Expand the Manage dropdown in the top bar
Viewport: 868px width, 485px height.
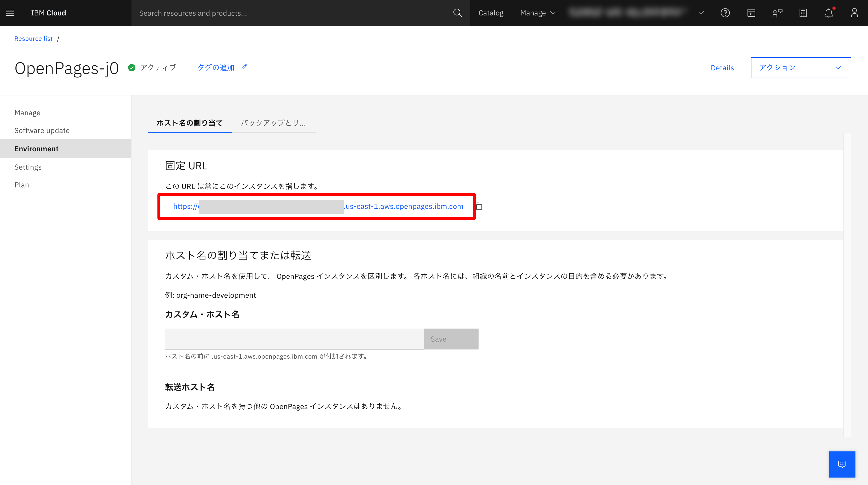537,13
